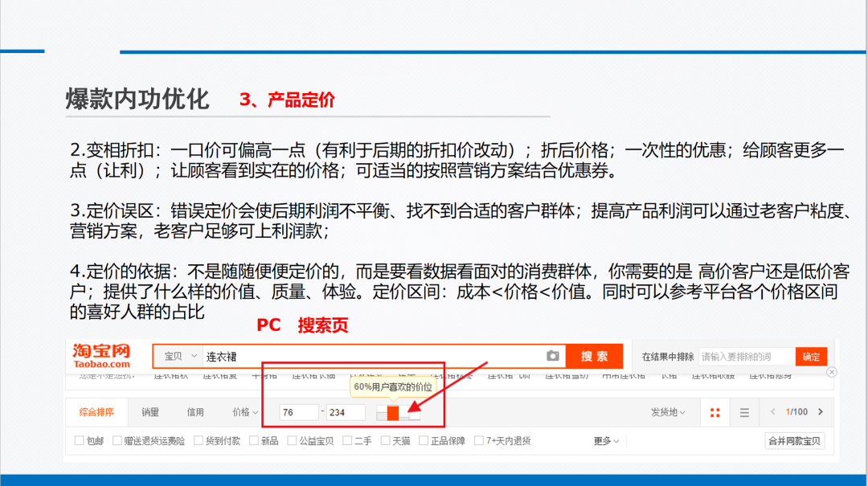Check the 天猫 checkbox
Screen dimensions: 868x486
(385, 440)
